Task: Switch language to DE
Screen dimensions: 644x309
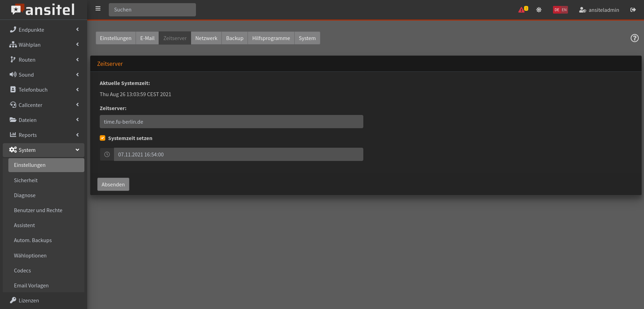Action: pos(557,10)
